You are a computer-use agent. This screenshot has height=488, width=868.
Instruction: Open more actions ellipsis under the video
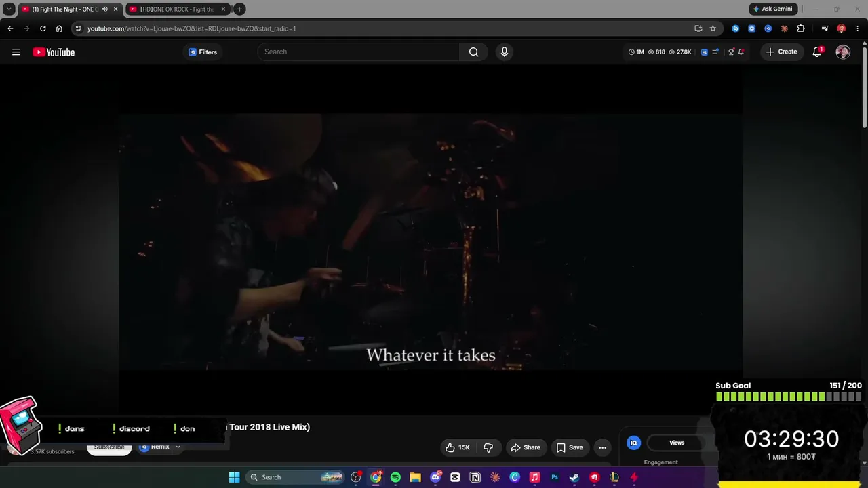point(602,447)
